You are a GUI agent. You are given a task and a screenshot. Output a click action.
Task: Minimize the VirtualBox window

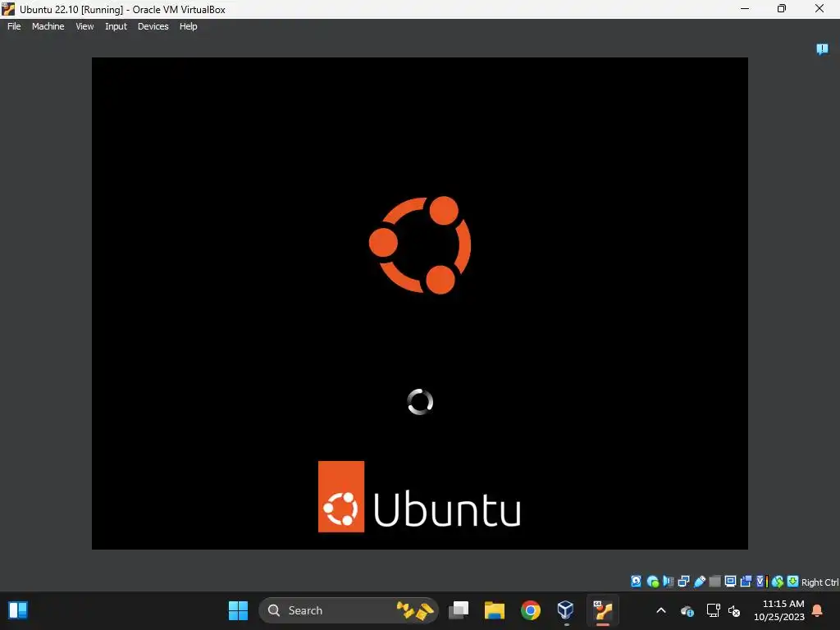pyautogui.click(x=745, y=8)
